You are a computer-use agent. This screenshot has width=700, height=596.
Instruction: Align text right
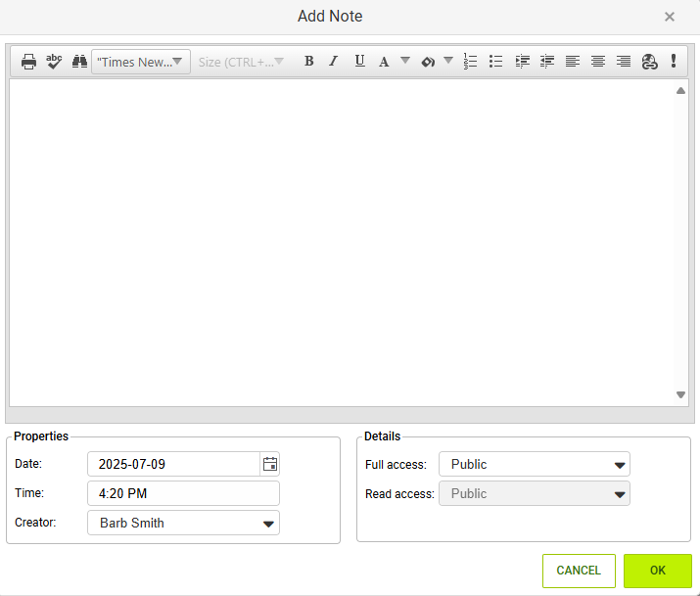(624, 61)
